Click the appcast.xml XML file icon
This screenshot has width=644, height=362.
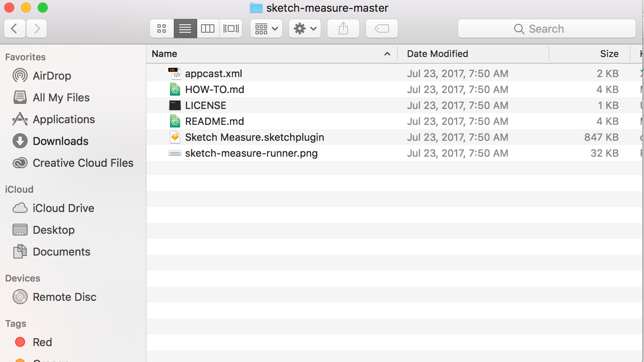point(175,73)
